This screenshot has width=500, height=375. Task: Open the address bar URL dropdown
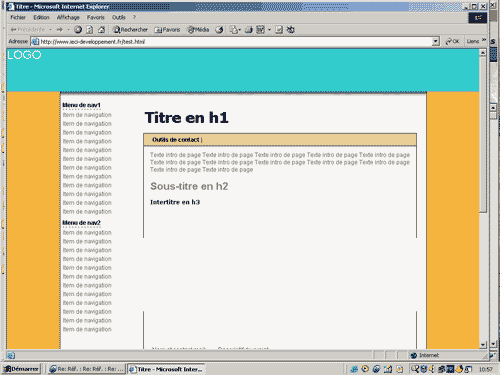(x=436, y=41)
